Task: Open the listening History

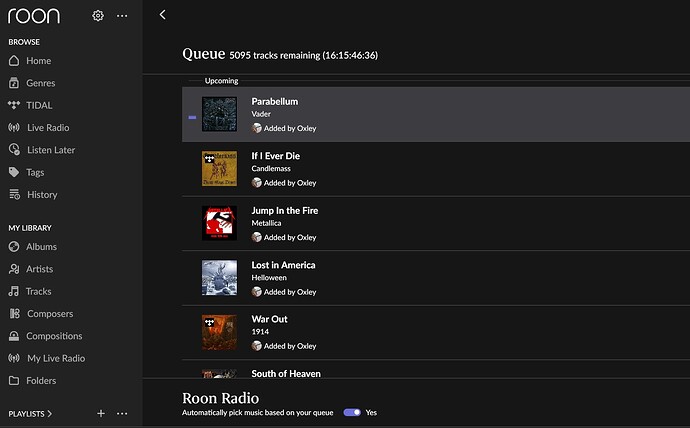Action: click(x=41, y=195)
